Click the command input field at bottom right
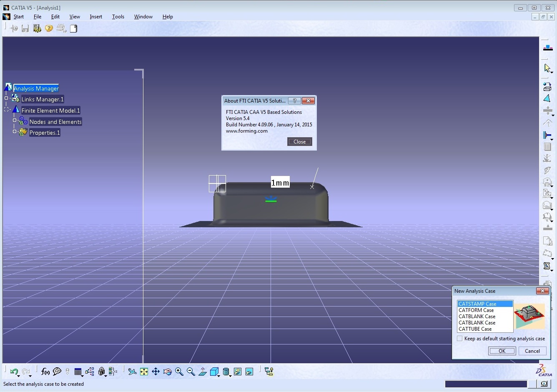This screenshot has height=392, width=557. pyautogui.click(x=486, y=384)
